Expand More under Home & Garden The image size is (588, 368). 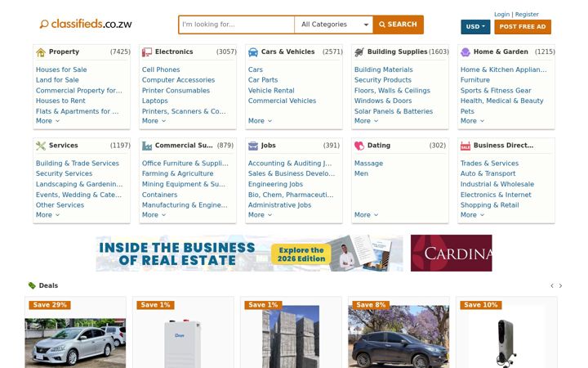click(x=472, y=121)
